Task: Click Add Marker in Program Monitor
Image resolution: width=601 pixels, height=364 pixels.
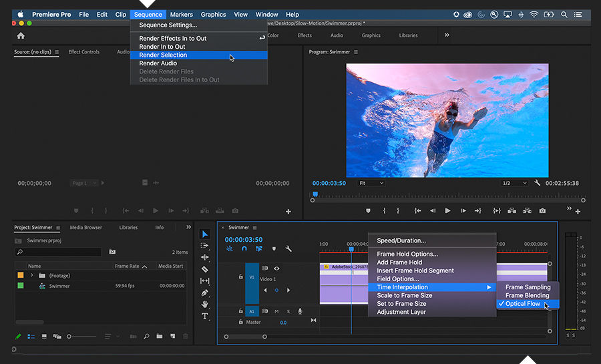Action: (x=368, y=211)
